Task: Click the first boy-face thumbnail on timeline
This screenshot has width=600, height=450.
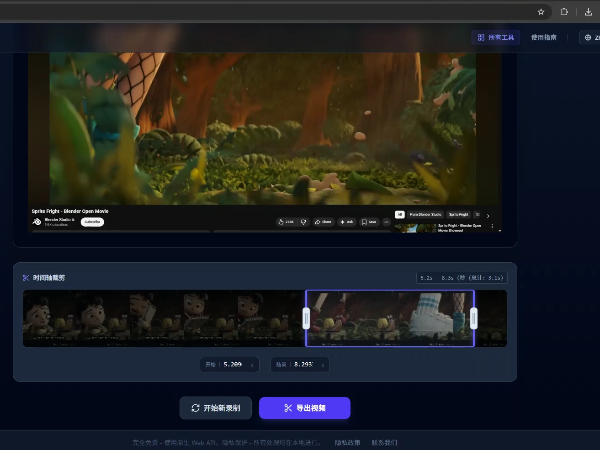Action: (49, 318)
